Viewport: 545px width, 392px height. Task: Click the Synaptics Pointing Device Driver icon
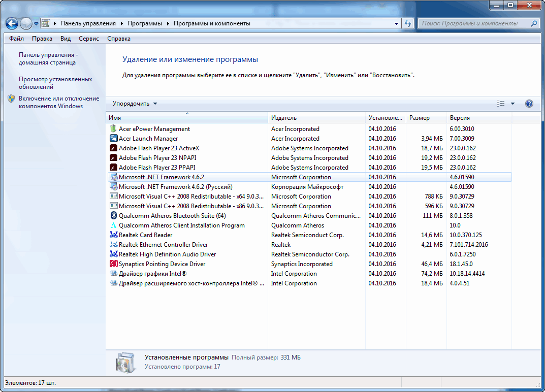point(113,264)
